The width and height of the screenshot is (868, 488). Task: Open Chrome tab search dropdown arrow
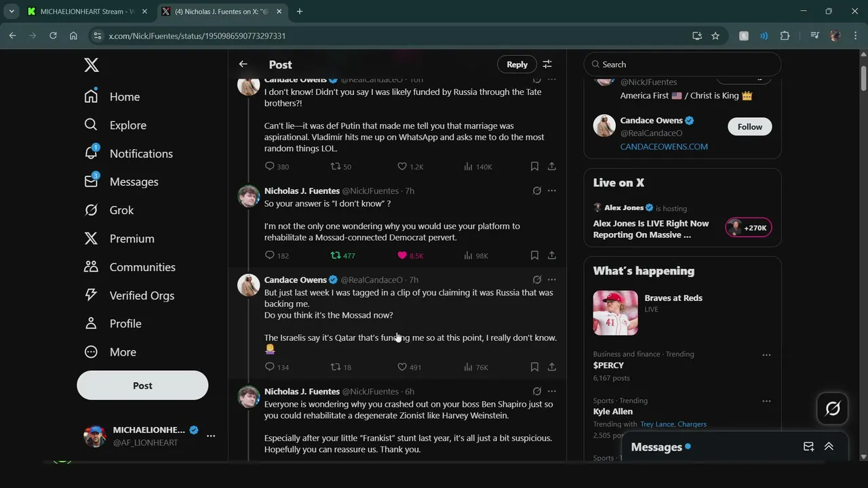(x=12, y=12)
